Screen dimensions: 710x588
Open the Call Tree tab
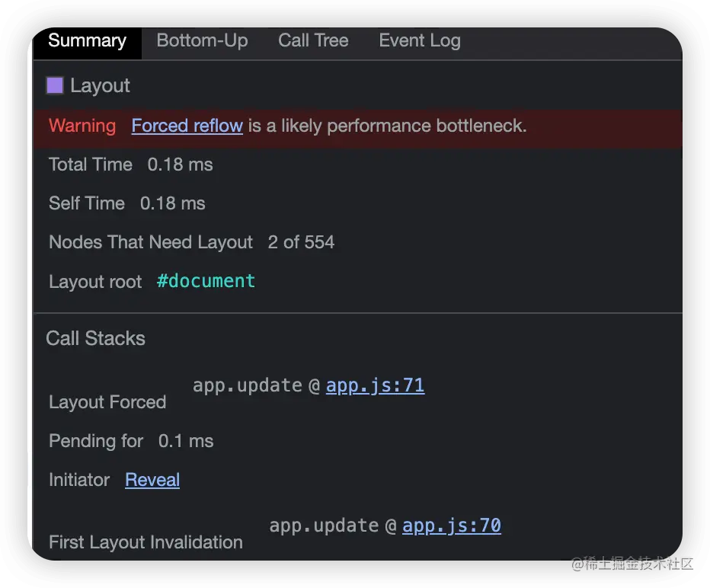tap(313, 40)
